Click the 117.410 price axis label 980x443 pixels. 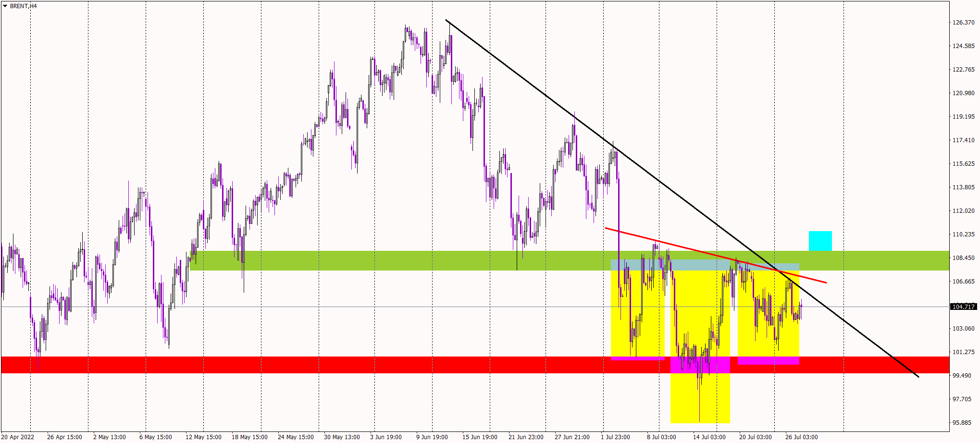[964, 140]
